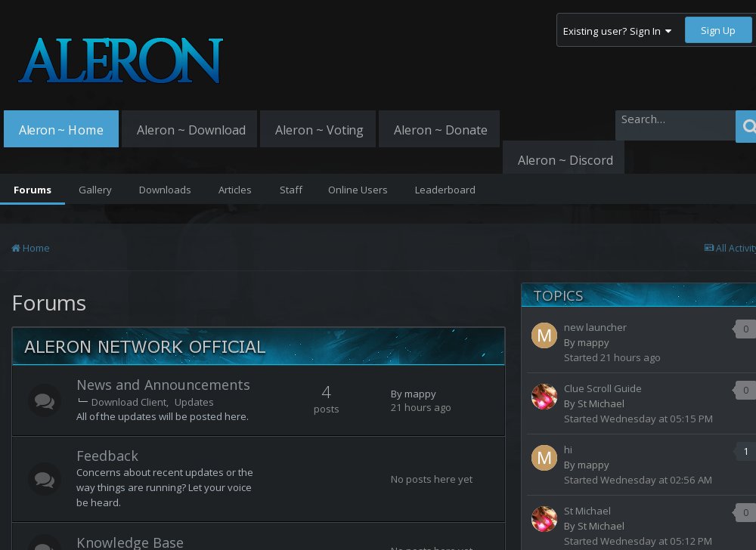Open the new launcher topic
756x550 pixels.
click(x=596, y=327)
